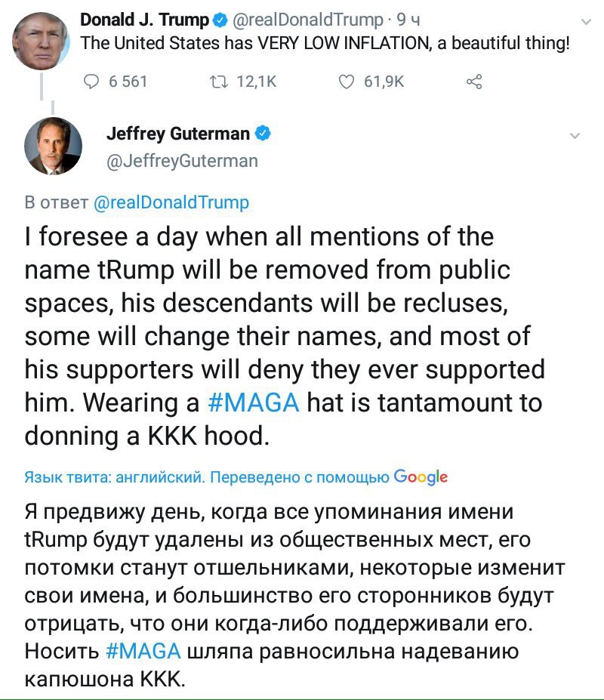This screenshot has height=700, width=604.
Task: Click the reply speech bubble icon
Action: [92, 82]
